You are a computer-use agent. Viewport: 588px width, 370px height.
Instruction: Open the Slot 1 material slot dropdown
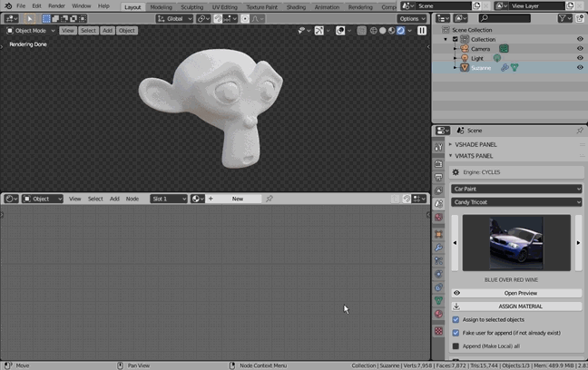pyautogui.click(x=169, y=199)
